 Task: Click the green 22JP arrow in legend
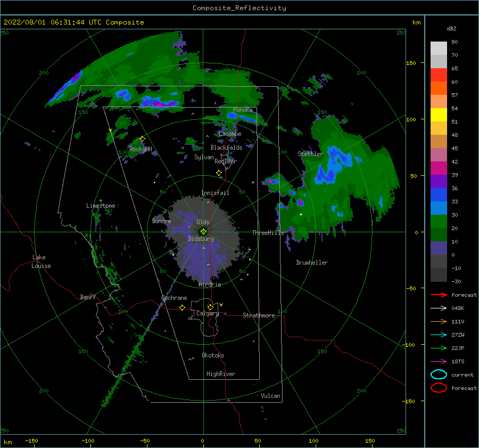(x=439, y=348)
